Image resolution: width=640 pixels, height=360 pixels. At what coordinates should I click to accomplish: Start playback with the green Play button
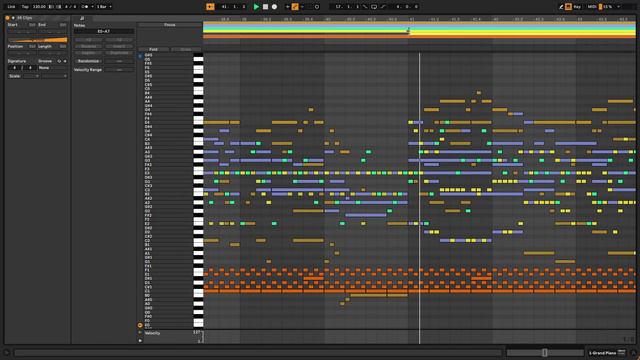point(256,7)
